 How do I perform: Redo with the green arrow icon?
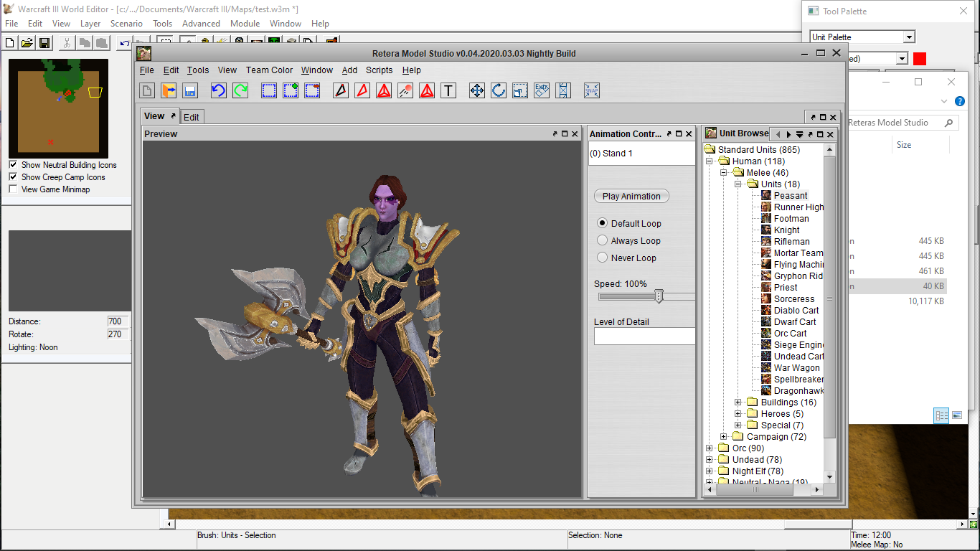pyautogui.click(x=240, y=90)
